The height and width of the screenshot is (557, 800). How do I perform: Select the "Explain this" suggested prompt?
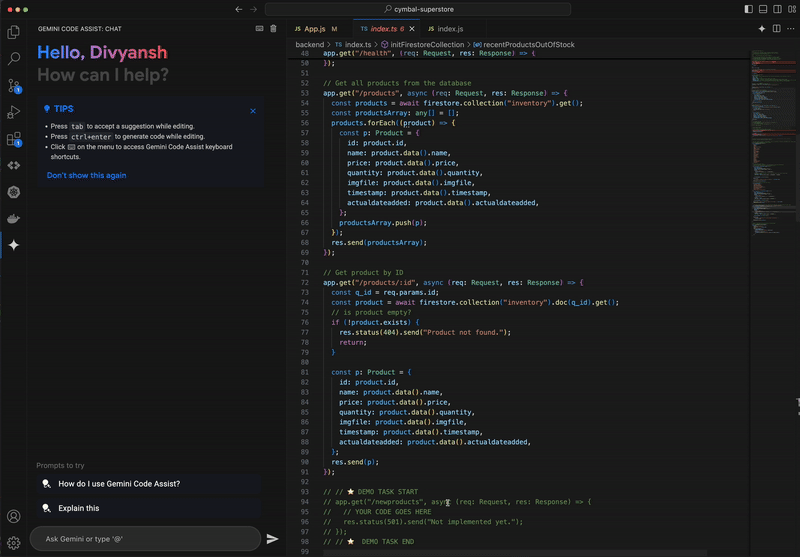tap(78, 508)
